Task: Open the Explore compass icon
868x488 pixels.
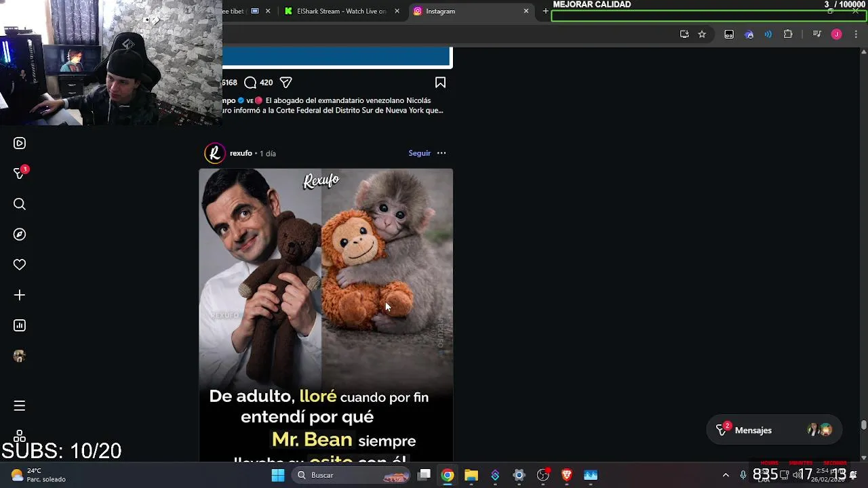Action: click(20, 235)
